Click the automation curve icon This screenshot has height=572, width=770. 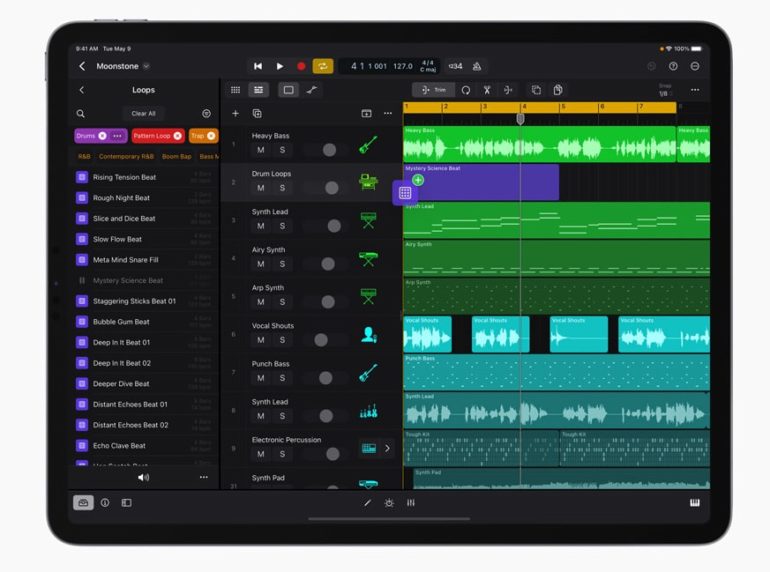coord(311,90)
